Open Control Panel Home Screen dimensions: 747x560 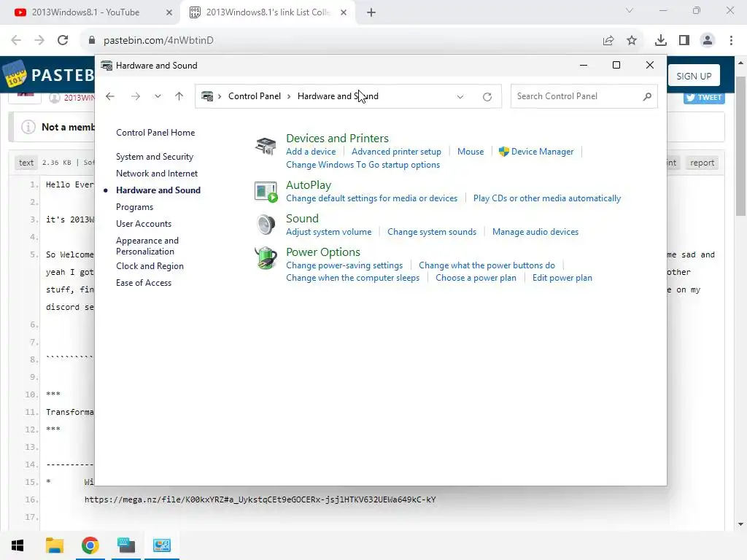pyautogui.click(x=155, y=133)
